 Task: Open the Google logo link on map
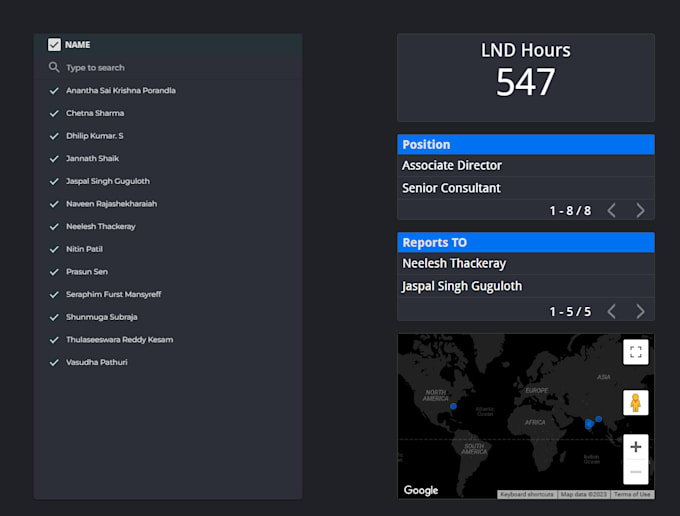(421, 490)
